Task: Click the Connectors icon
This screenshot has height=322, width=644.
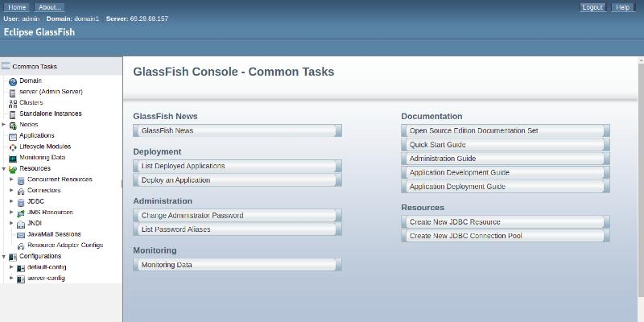Action: click(x=21, y=192)
